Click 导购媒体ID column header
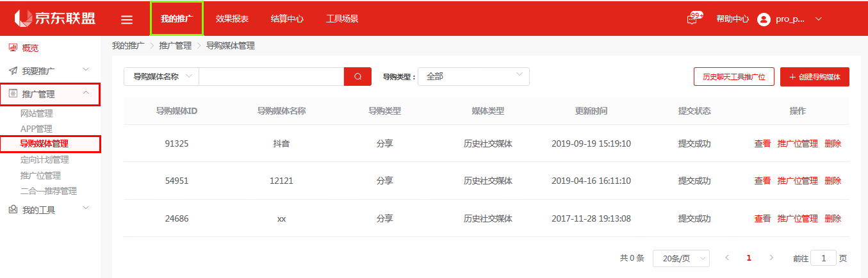Image resolution: width=868 pixels, height=278 pixels. (x=177, y=111)
